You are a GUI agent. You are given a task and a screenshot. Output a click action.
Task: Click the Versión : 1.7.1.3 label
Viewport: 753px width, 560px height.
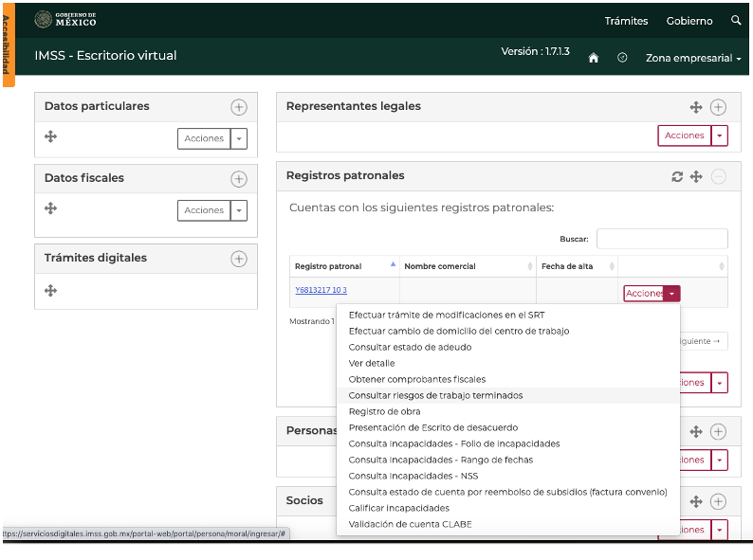point(535,51)
